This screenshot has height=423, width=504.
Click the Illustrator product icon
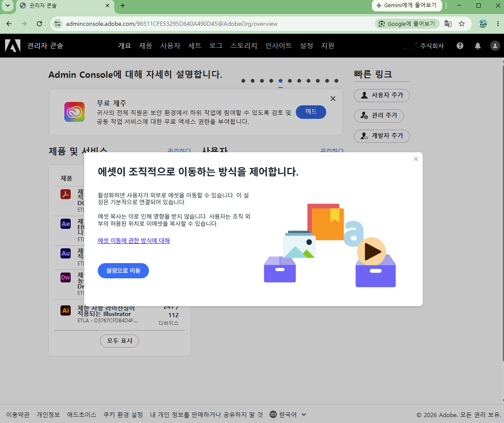(x=66, y=310)
